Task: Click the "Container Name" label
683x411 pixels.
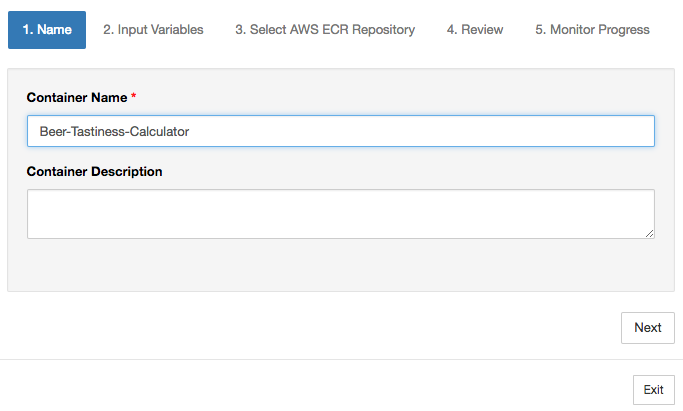Action: tap(77, 98)
